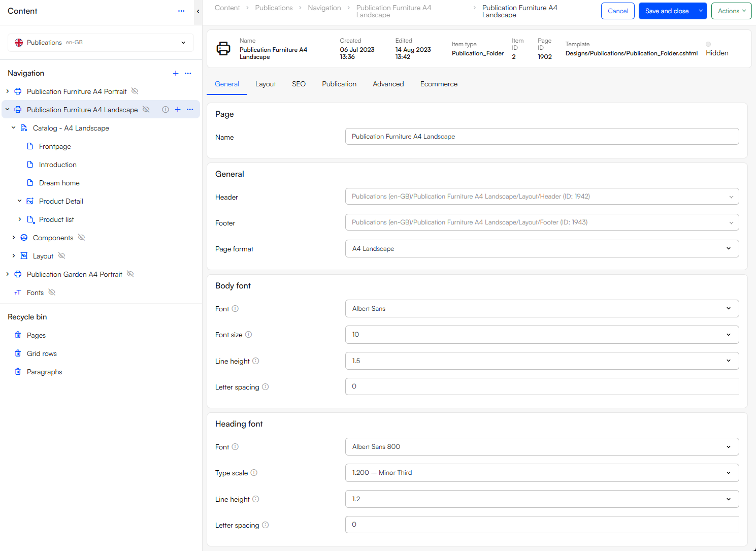Toggle visibility of Publication Garden A4 Portrait
Viewport: 756px width, 551px height.
(130, 274)
